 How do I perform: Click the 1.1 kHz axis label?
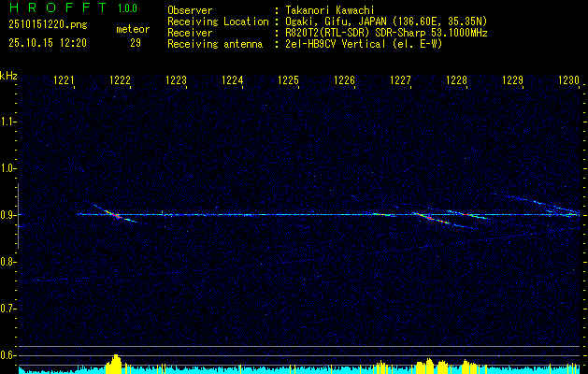pos(7,122)
